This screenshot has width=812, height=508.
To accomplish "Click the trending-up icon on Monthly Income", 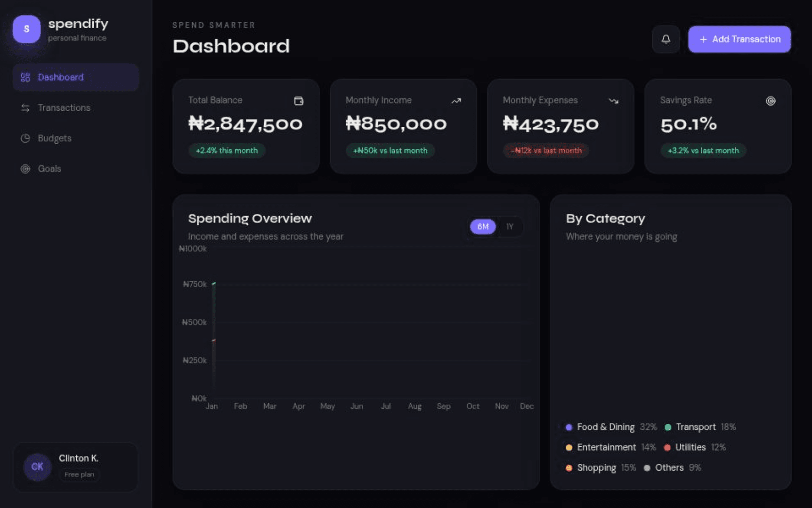I will coord(456,100).
